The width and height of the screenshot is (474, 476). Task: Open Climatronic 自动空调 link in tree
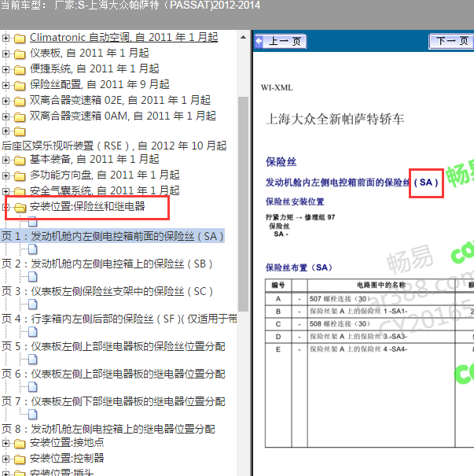coord(123,38)
